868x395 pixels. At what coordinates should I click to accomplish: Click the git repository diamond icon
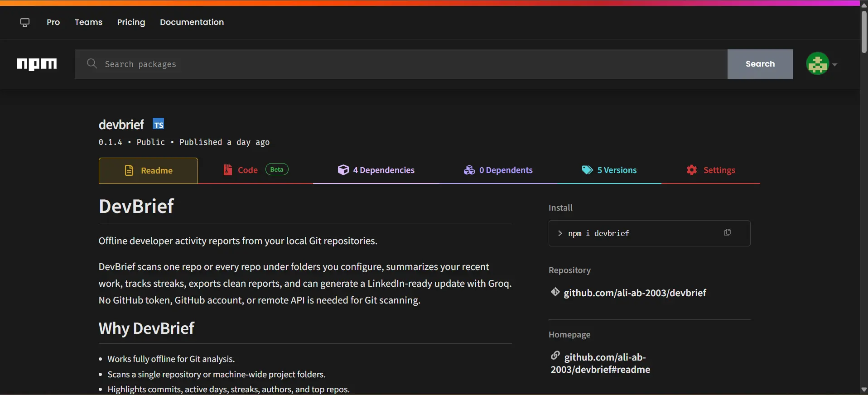[x=555, y=292]
